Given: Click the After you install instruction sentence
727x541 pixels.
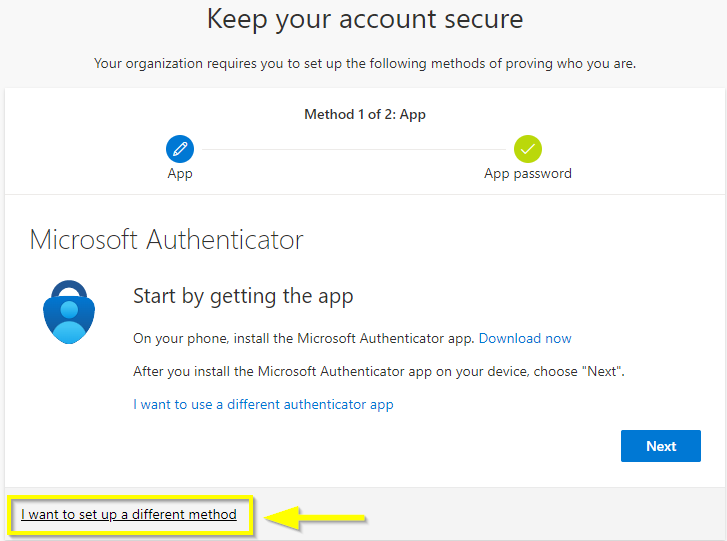Looking at the screenshot, I should click(379, 371).
